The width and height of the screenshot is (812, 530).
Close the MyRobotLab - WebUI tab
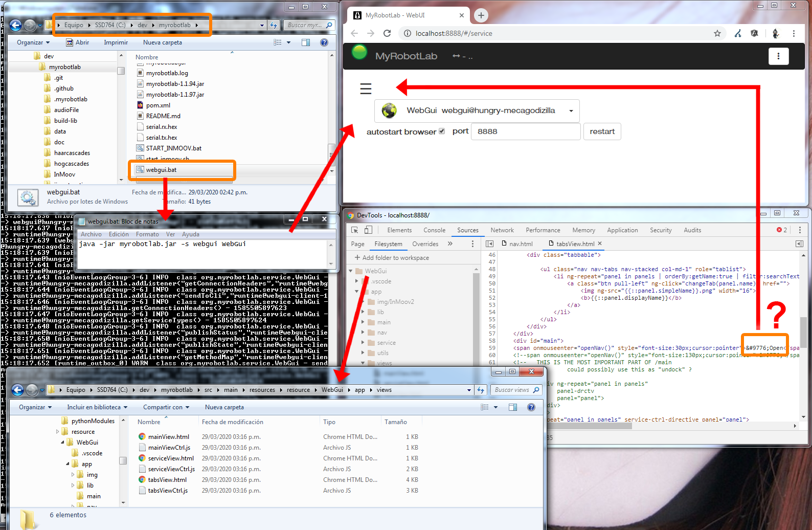click(x=462, y=15)
